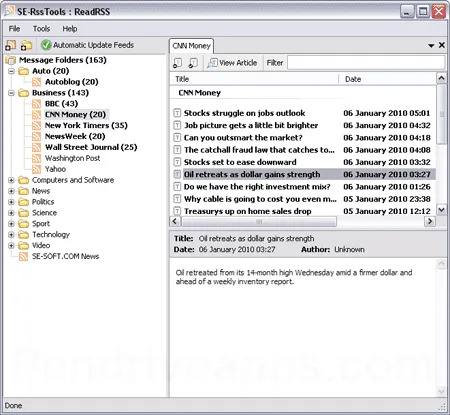The image size is (450, 415).
Task: Click the NewsWeek feed RSS icon
Action: click(36, 136)
